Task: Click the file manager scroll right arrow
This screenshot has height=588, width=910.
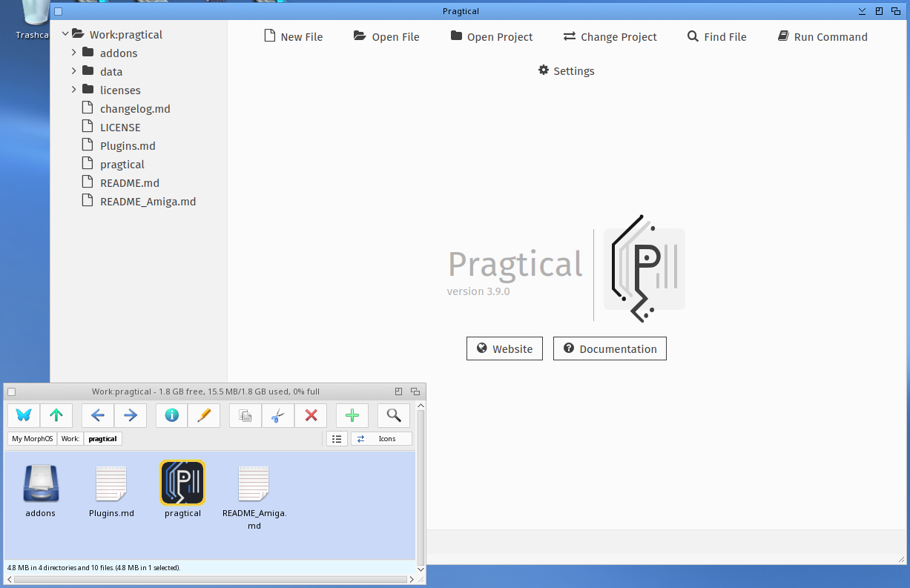Action: pos(412,579)
